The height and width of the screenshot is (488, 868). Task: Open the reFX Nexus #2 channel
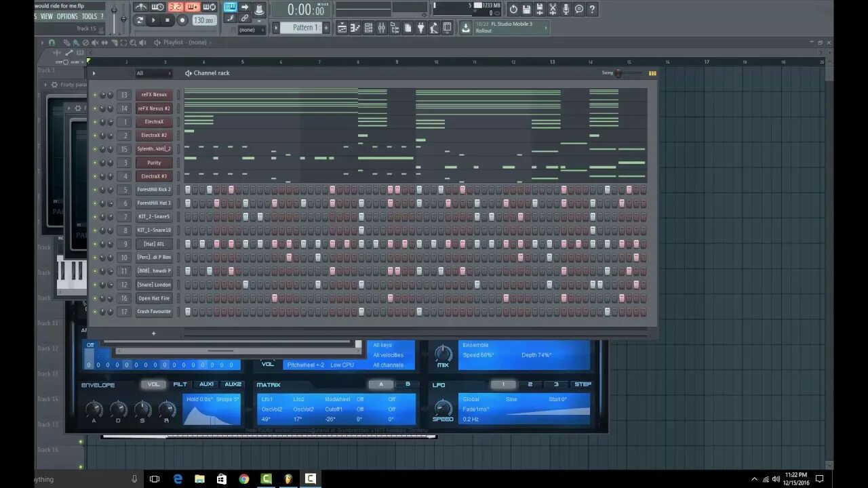(x=154, y=108)
